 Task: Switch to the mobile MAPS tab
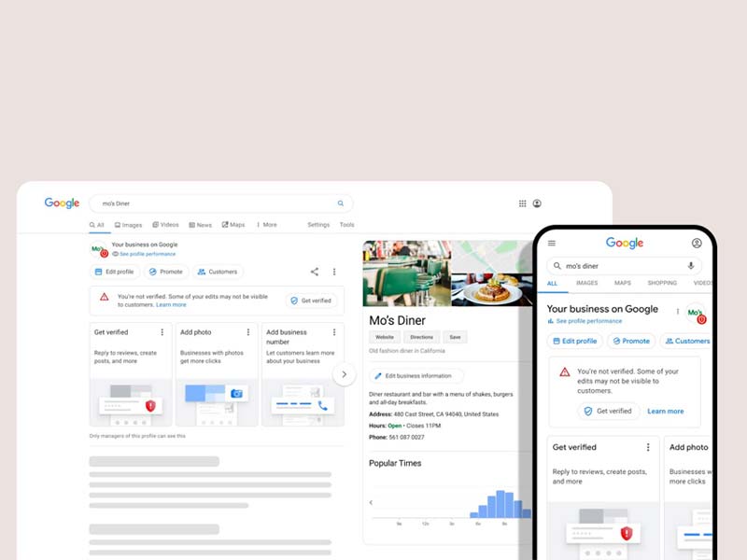pyautogui.click(x=623, y=283)
